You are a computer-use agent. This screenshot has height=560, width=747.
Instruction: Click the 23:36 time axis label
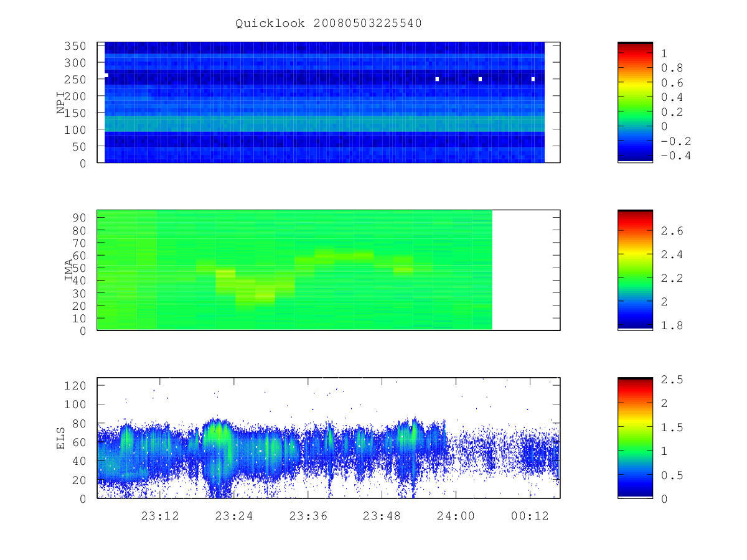coord(308,516)
